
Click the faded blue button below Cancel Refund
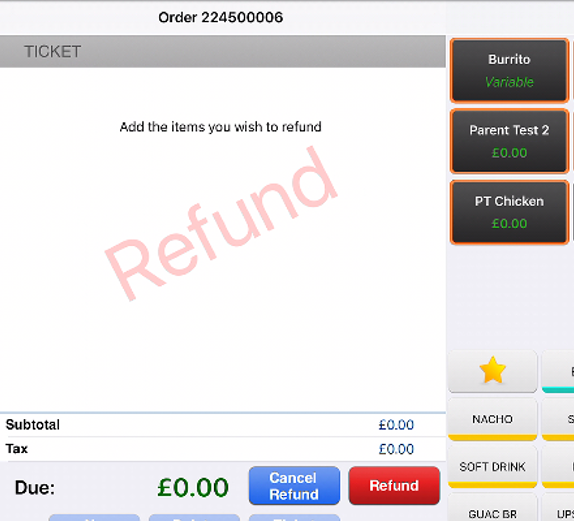coord(294,518)
